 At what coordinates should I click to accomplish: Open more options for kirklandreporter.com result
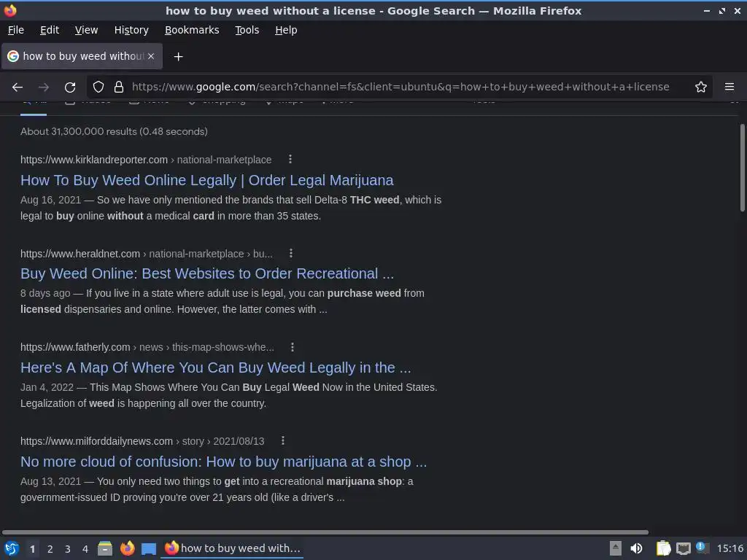[290, 159]
